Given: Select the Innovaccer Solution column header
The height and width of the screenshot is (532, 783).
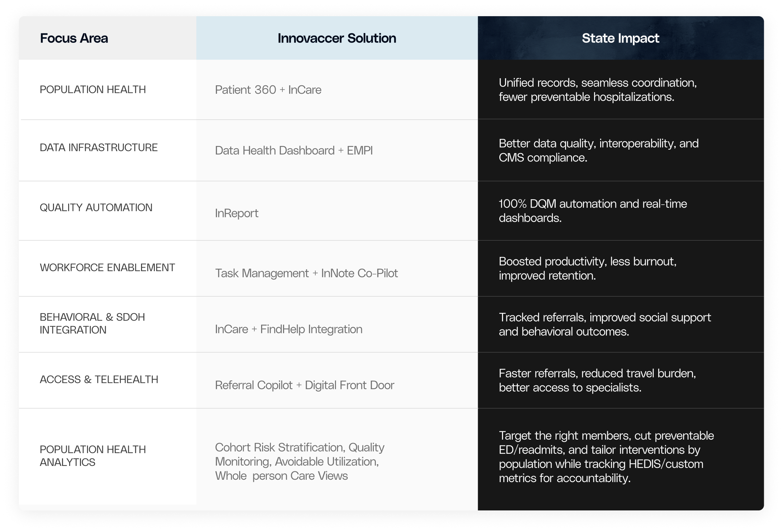Looking at the screenshot, I should coord(337,38).
